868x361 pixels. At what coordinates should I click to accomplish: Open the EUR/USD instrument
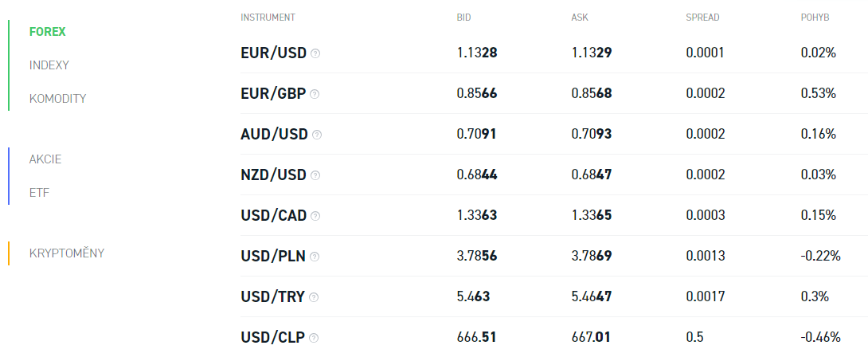pos(273,53)
